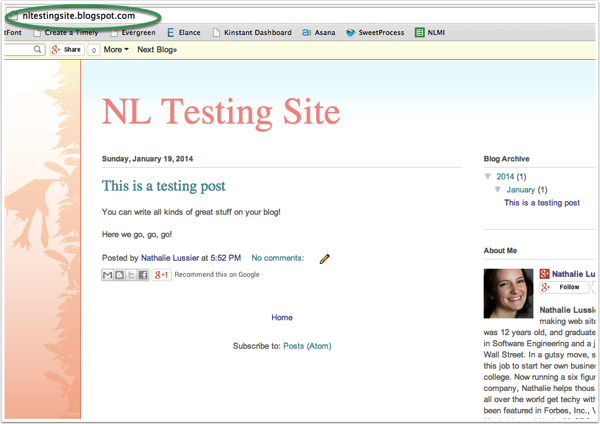Click the Asana bookmark icon

[306, 33]
